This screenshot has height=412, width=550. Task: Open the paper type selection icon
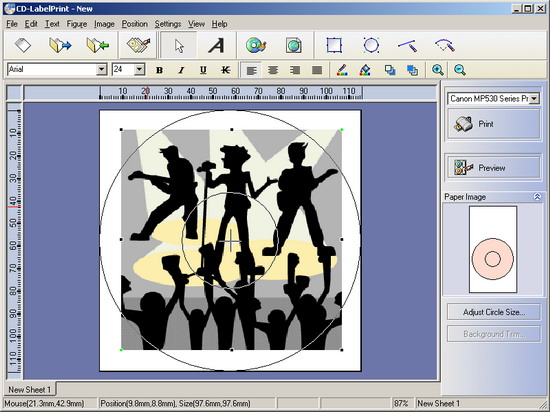click(138, 45)
